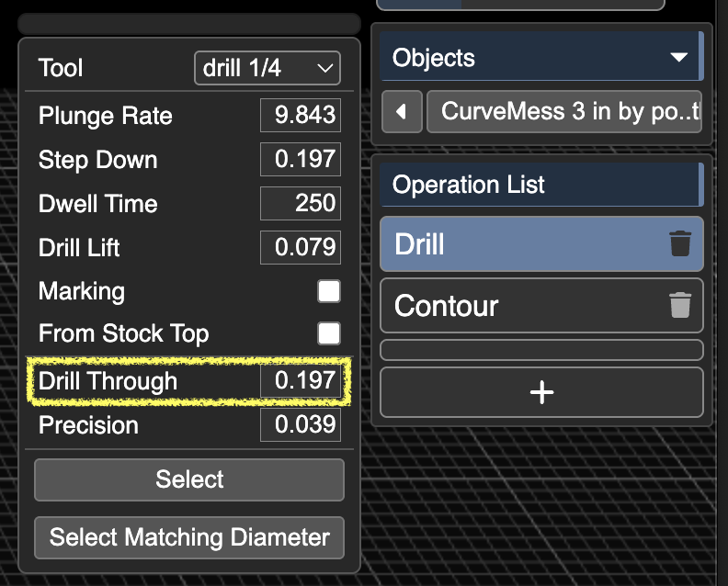Collapse the Operation List panel header
This screenshot has width=728, height=586.
click(540, 185)
